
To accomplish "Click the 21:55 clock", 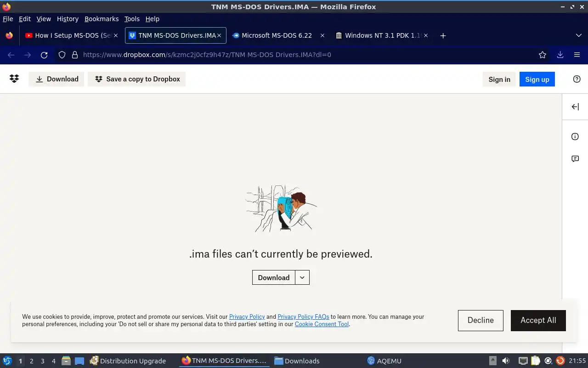I will [x=577, y=361].
